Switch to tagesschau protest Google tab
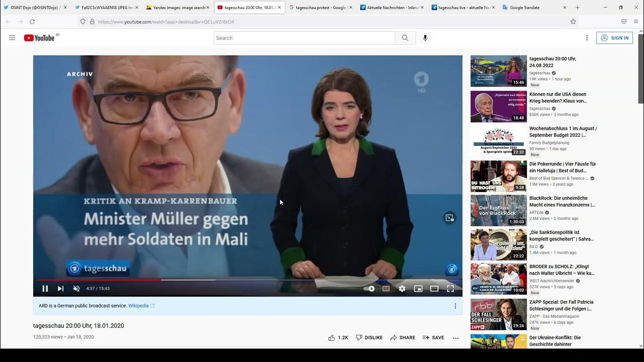The height and width of the screenshot is (362, 644). (x=320, y=8)
